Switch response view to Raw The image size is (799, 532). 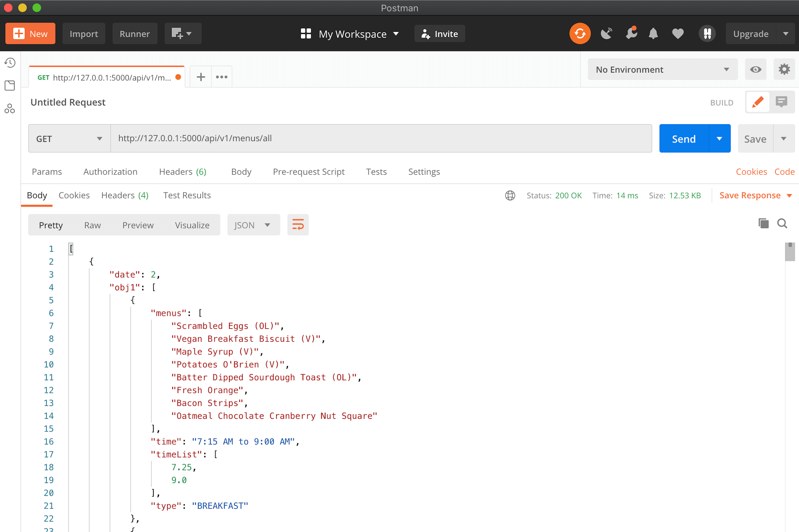click(92, 225)
